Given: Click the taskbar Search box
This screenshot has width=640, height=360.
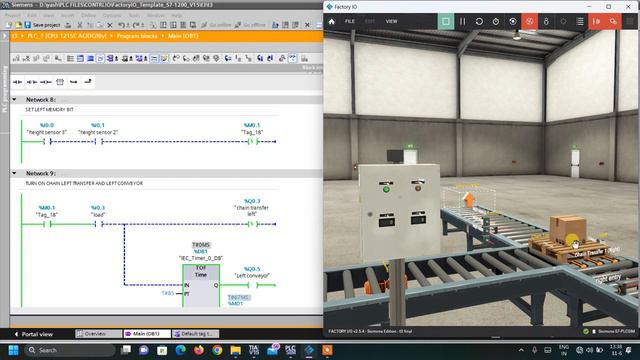Looking at the screenshot, I should pyautogui.click(x=69, y=350).
